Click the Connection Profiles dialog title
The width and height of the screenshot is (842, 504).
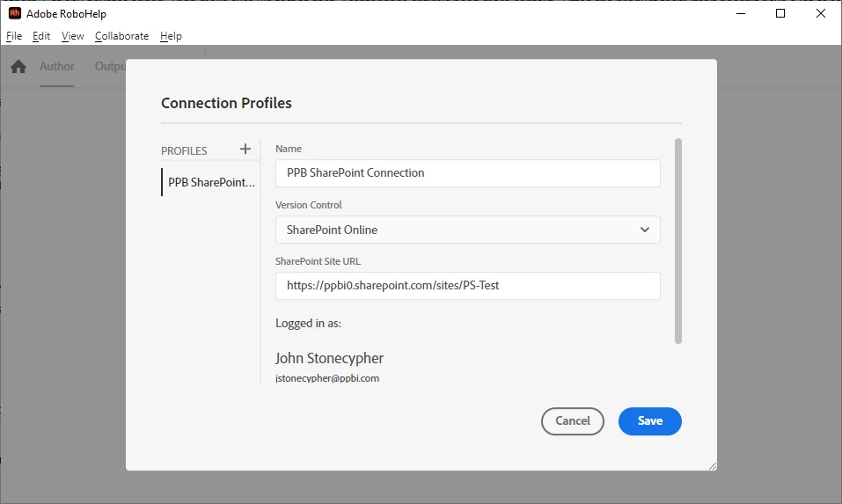pyautogui.click(x=226, y=103)
